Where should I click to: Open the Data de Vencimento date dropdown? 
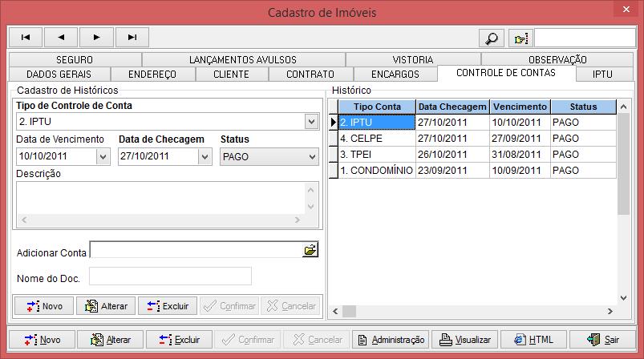(x=103, y=157)
